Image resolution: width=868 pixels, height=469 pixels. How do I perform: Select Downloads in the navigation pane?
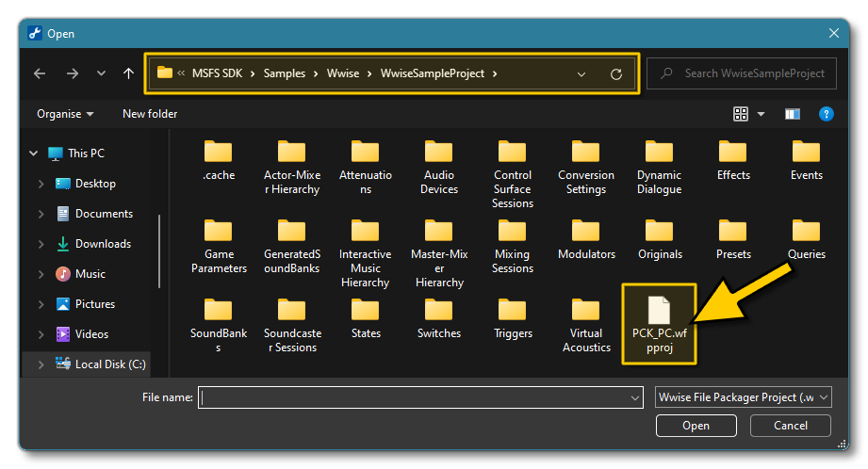[x=102, y=244]
